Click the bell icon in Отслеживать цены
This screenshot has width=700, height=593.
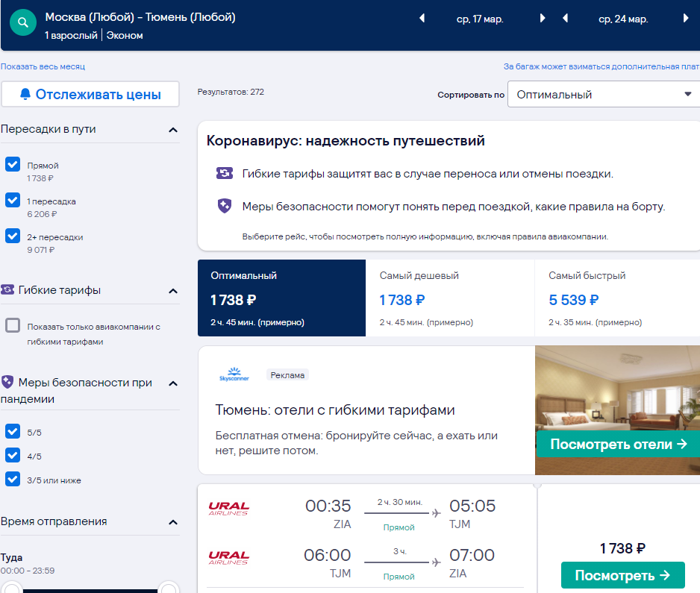pos(25,94)
